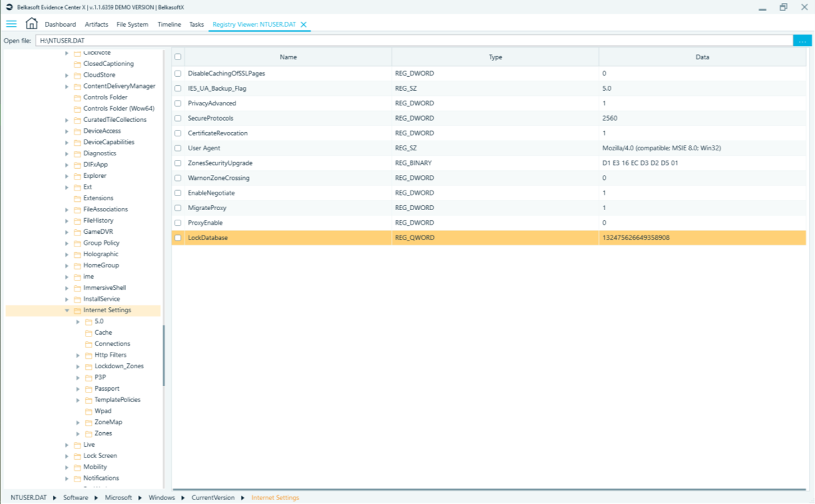Viewport: 815px width, 504px height.
Task: Expand the Notifications node
Action: [x=67, y=479]
